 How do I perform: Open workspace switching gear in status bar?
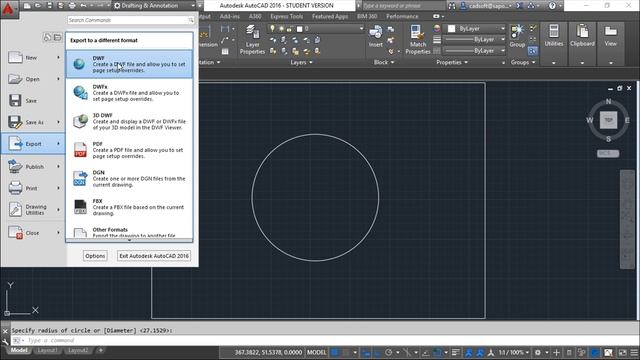(x=538, y=352)
